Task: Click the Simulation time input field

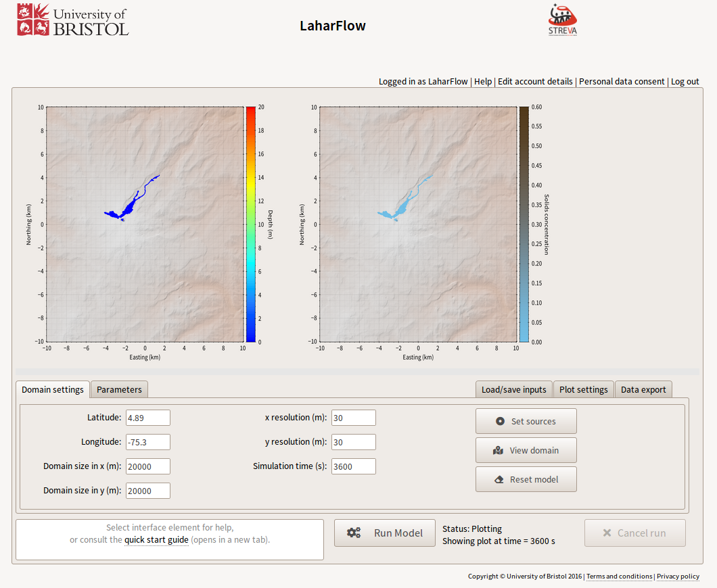Action: click(x=353, y=466)
